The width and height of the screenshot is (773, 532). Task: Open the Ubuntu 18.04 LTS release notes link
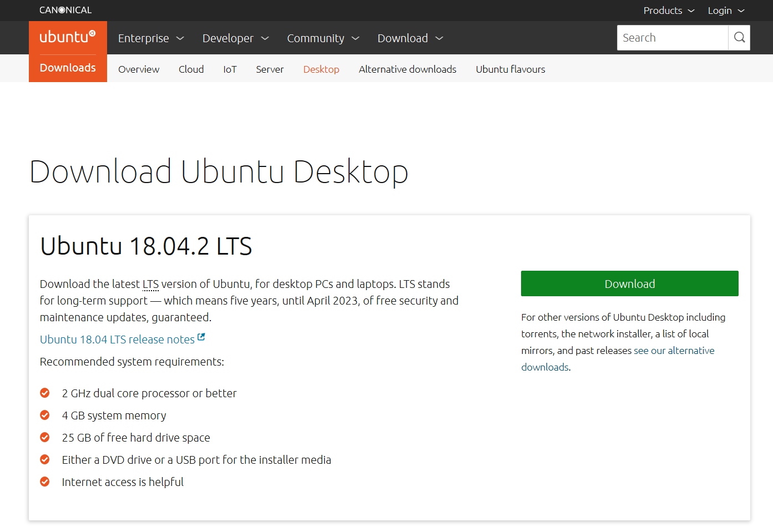[117, 339]
